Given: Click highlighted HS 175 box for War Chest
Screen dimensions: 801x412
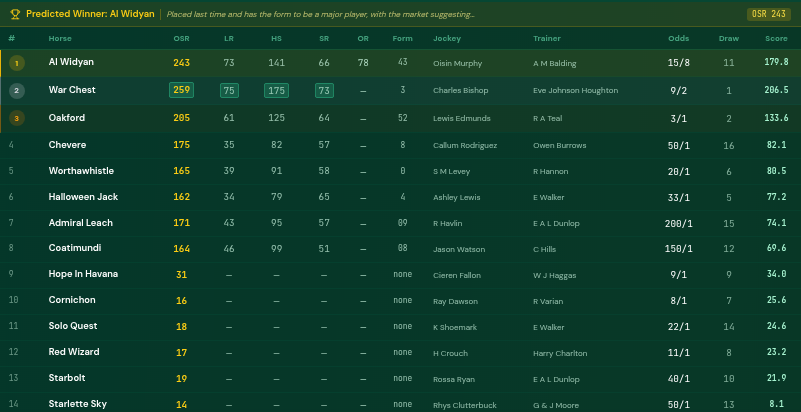Looking at the screenshot, I should pyautogui.click(x=276, y=90).
